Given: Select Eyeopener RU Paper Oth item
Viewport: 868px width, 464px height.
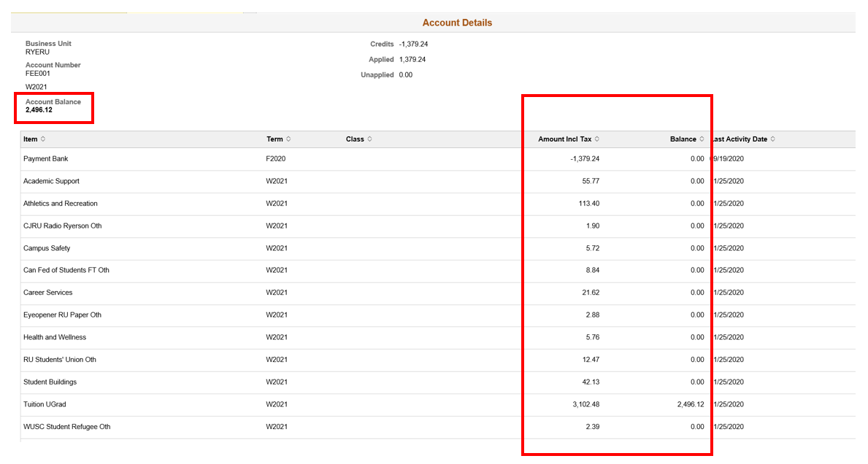Looking at the screenshot, I should [63, 314].
